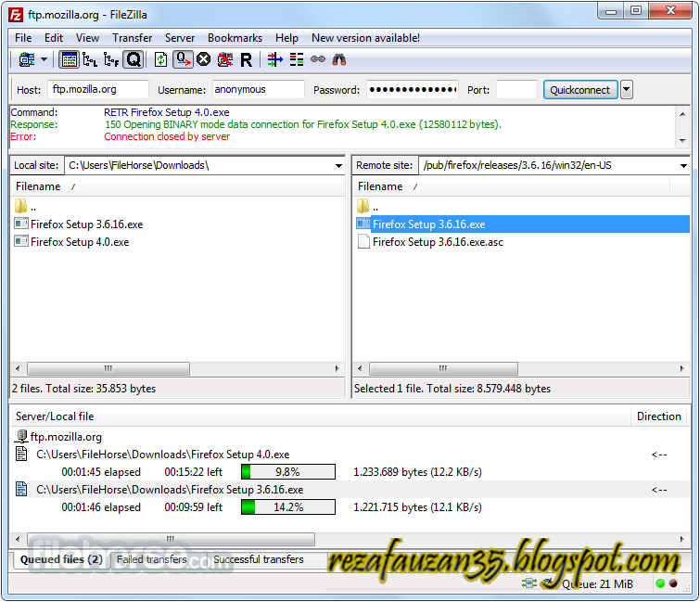Click the FileZilla title bar logo
Image resolution: width=700 pixels, height=602 pixels.
(16, 15)
